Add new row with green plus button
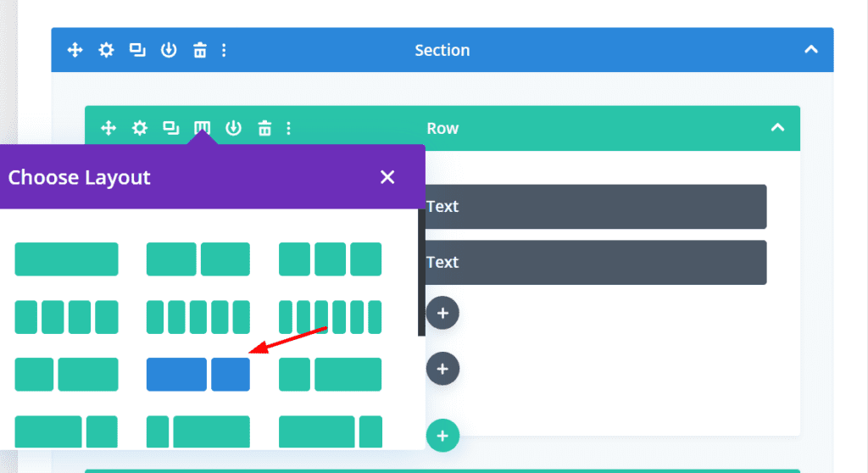This screenshot has height=473, width=868. click(442, 436)
